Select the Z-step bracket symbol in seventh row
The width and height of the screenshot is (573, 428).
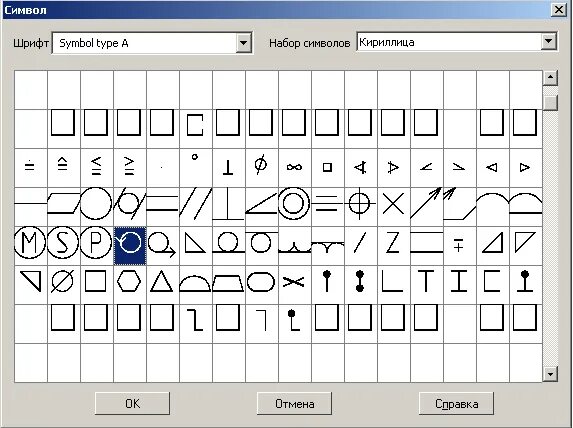point(195,320)
